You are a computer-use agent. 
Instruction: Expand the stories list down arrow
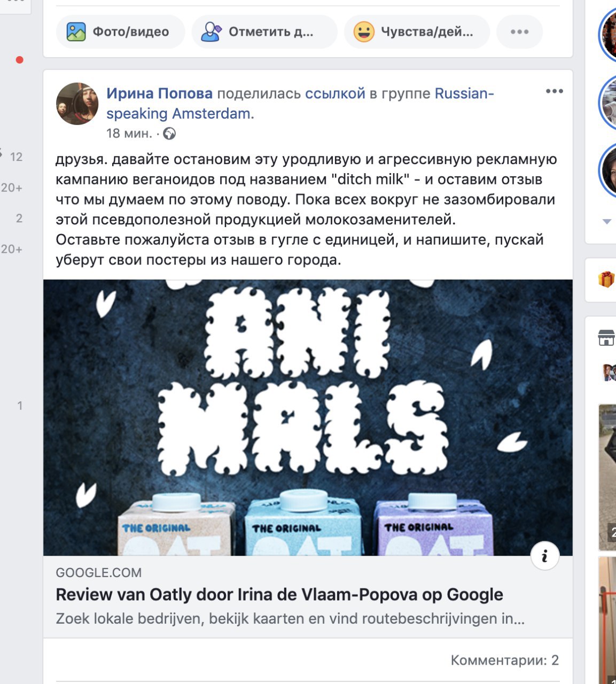(607, 221)
